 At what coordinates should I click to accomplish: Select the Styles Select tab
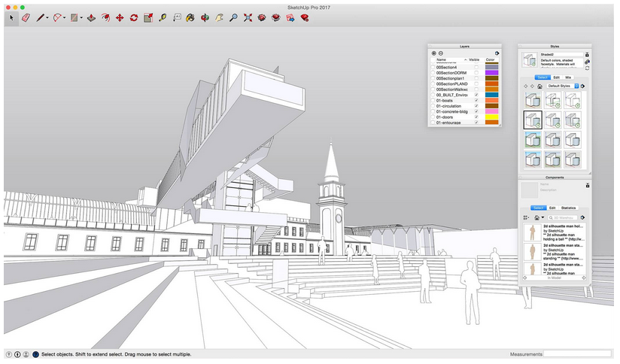[542, 77]
